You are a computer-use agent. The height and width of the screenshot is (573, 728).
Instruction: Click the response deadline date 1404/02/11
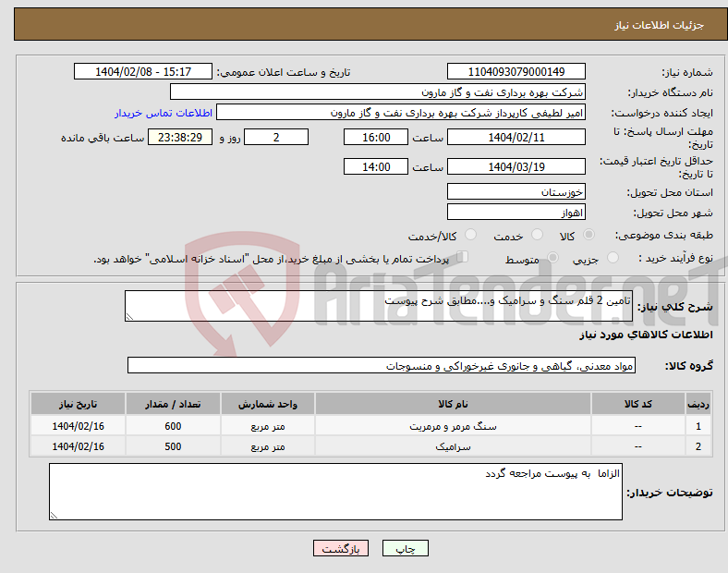(516, 137)
